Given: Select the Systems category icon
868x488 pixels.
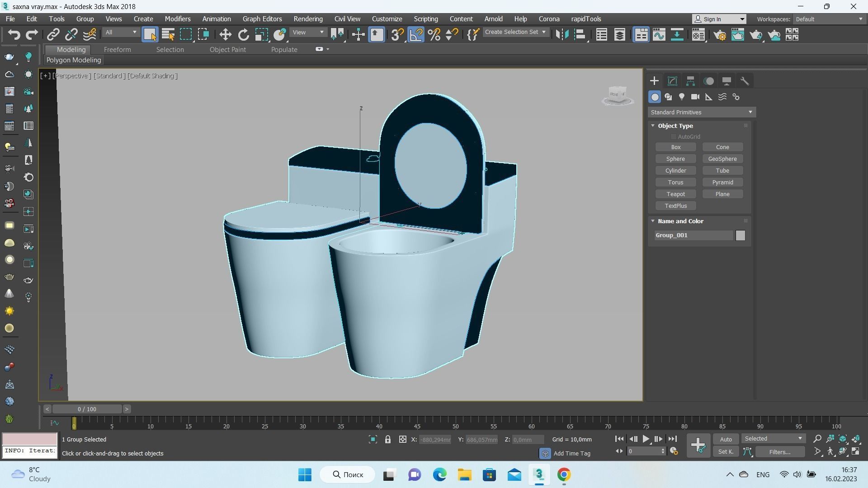Looking at the screenshot, I should point(736,97).
